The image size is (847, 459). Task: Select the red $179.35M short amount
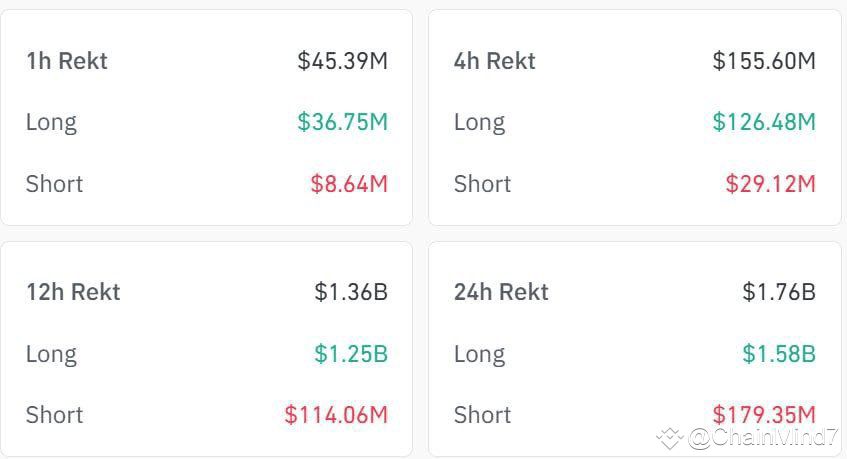pos(764,413)
